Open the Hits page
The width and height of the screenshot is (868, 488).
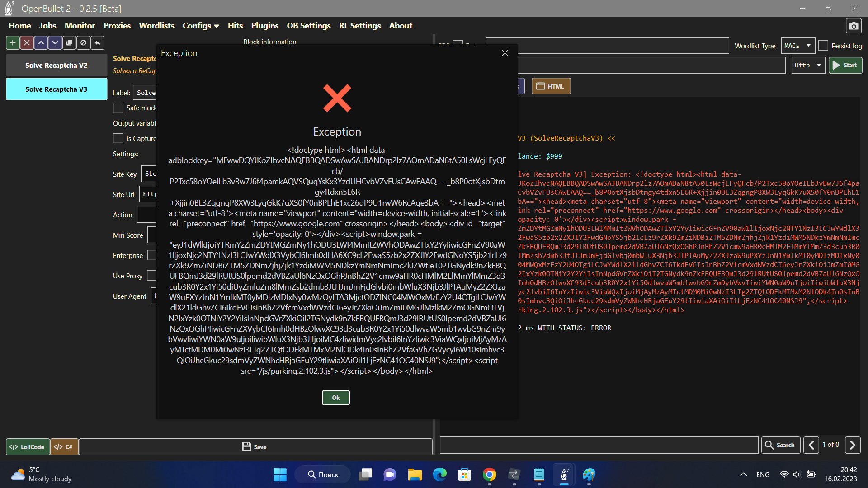(236, 26)
